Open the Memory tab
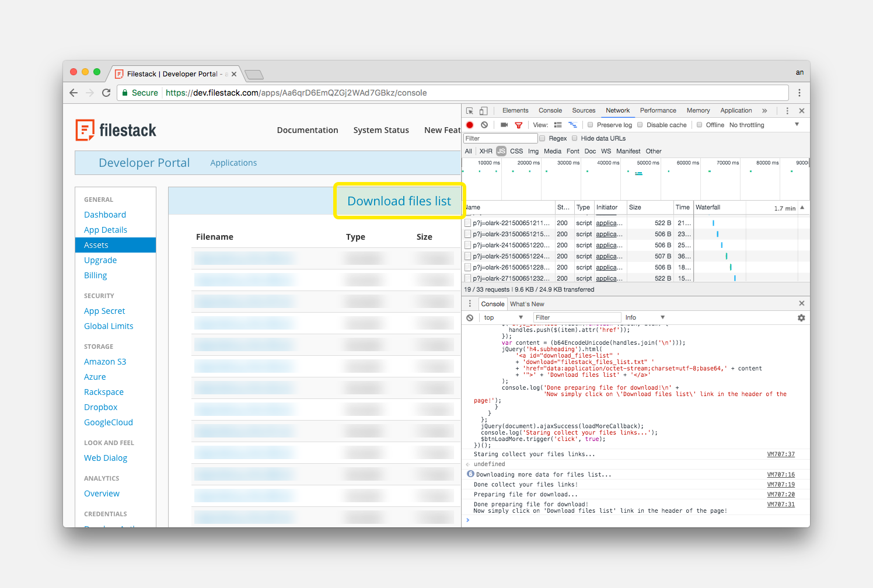This screenshot has width=873, height=588. pos(698,110)
